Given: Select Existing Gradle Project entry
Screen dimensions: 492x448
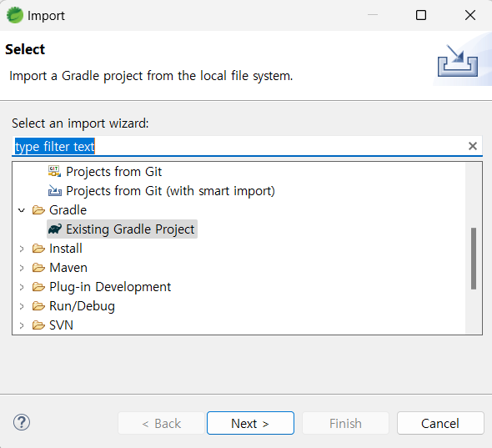Looking at the screenshot, I should [x=122, y=229].
